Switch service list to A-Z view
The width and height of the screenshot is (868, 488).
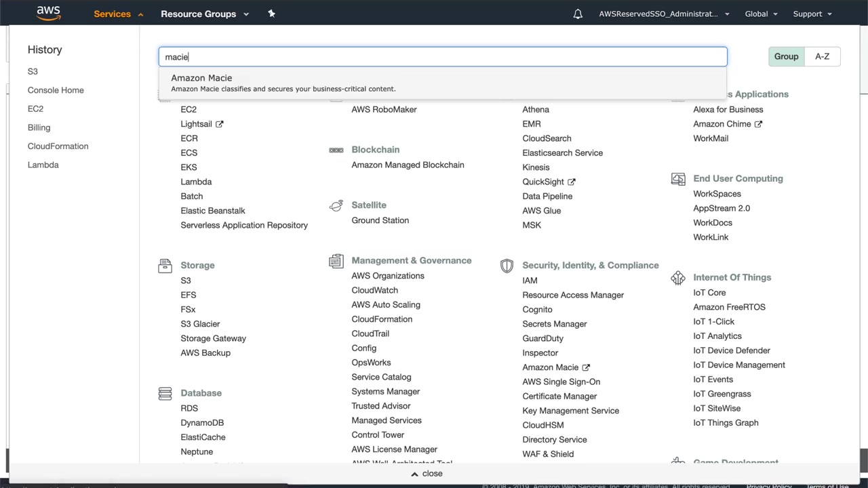(822, 56)
